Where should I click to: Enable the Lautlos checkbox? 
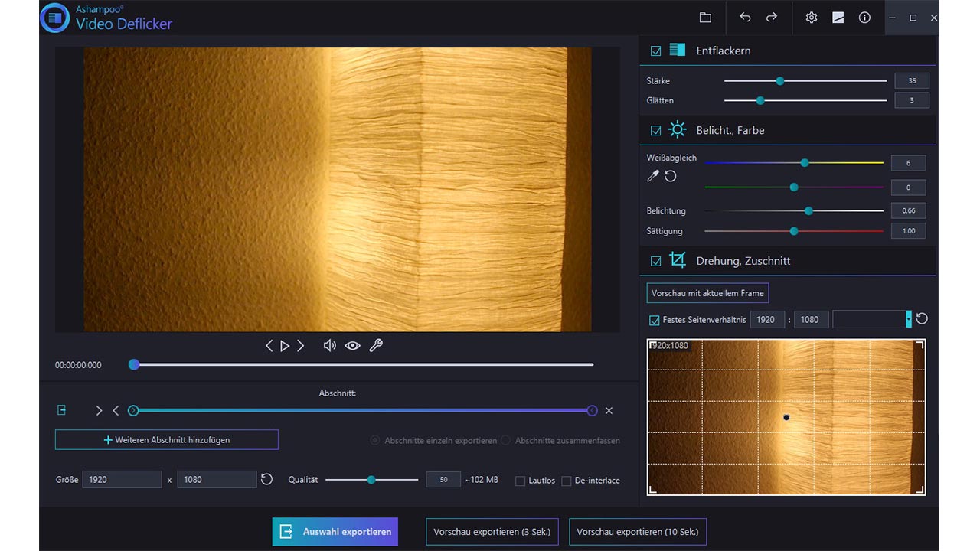[x=521, y=481]
